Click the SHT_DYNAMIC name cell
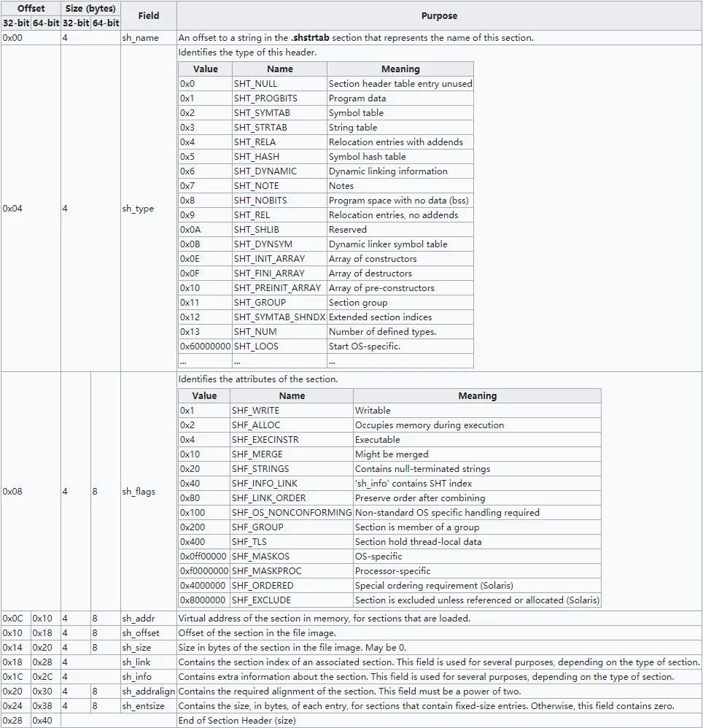The image size is (703, 728). [x=279, y=171]
